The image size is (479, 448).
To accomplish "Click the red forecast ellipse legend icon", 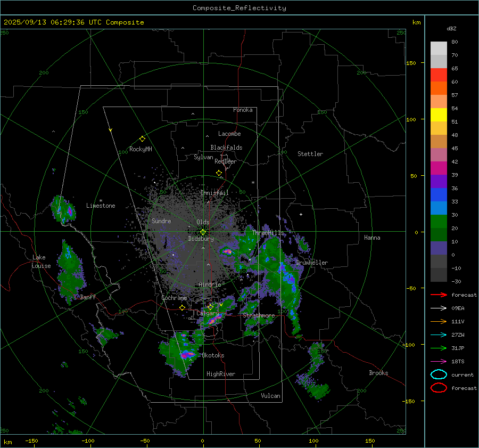I will point(439,388).
